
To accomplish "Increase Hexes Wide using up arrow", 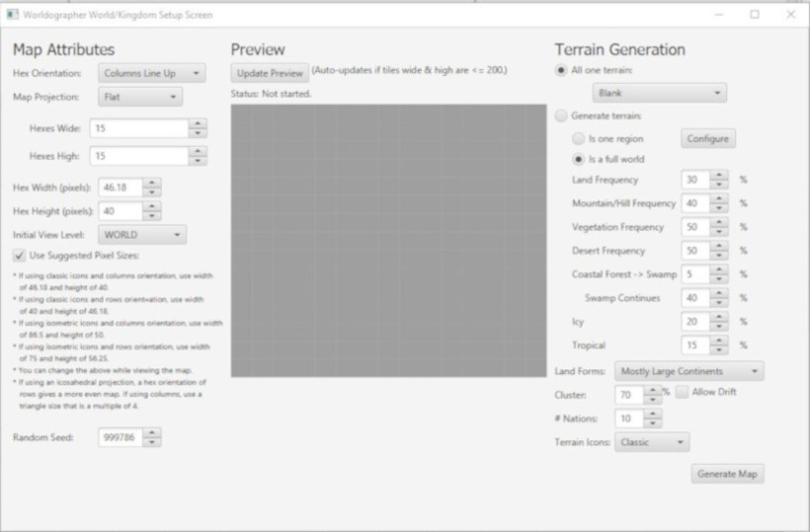I will [199, 123].
